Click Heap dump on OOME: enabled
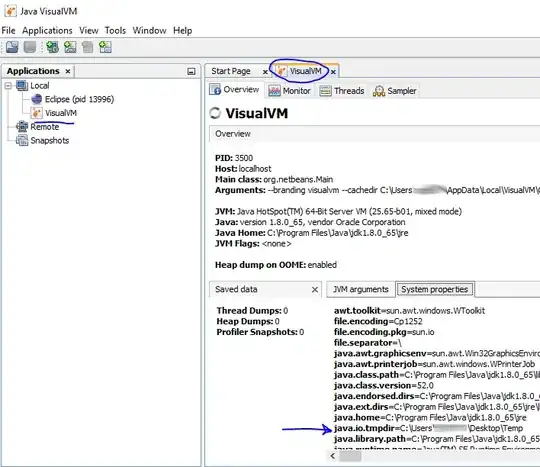The height and width of the screenshot is (467, 540). 276,265
